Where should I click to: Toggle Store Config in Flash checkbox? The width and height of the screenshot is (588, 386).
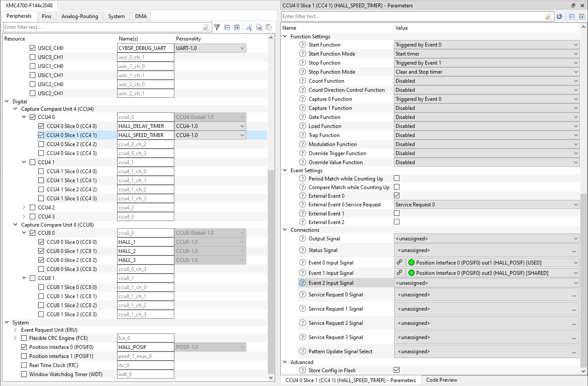(x=397, y=370)
